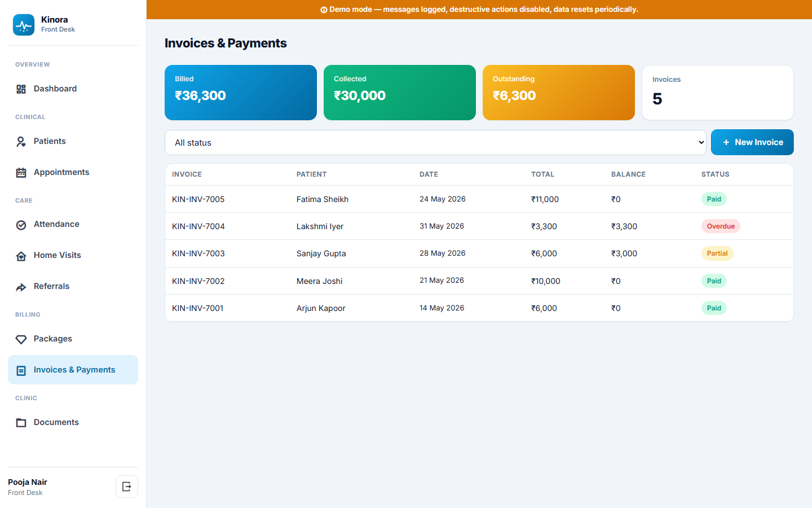
Task: Open Dashboard via its grid icon
Action: (x=21, y=89)
